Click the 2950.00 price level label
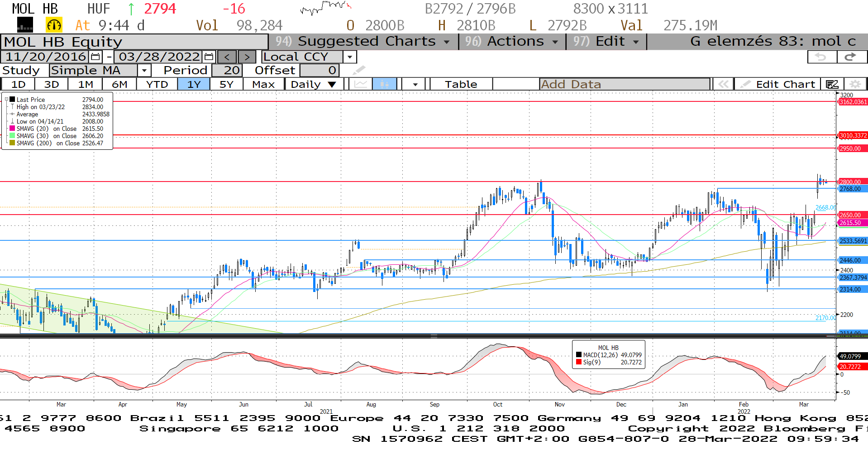The width and height of the screenshot is (868, 464). point(853,148)
